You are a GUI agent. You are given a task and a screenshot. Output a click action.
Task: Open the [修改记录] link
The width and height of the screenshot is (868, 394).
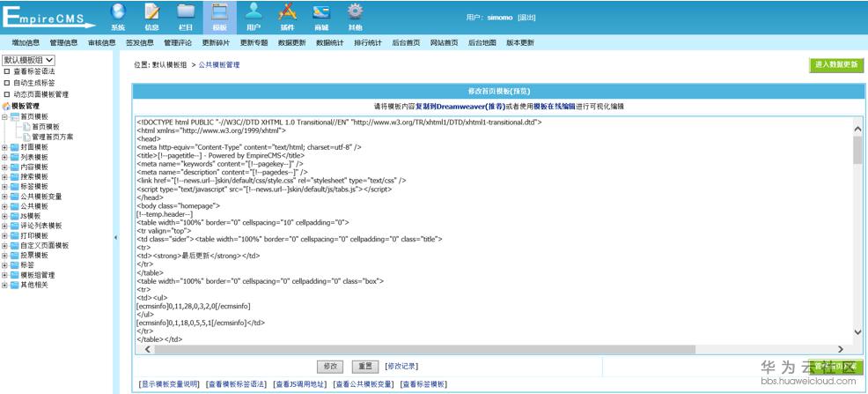401,367
